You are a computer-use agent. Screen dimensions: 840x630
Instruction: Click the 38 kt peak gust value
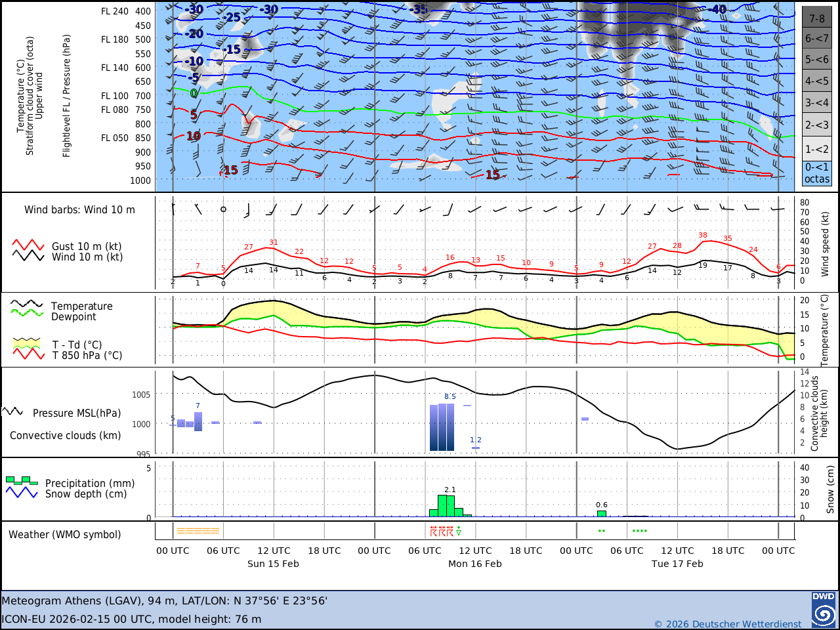[x=703, y=235]
